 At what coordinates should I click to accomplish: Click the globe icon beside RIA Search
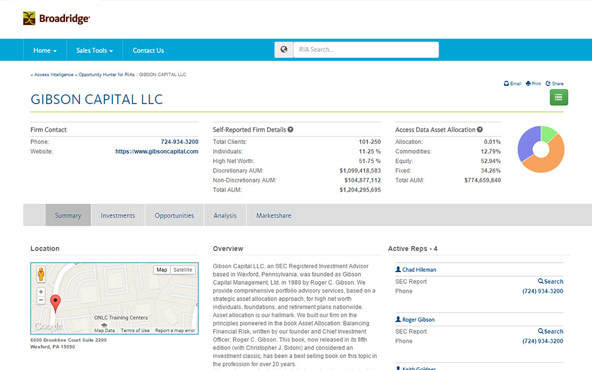click(x=284, y=49)
